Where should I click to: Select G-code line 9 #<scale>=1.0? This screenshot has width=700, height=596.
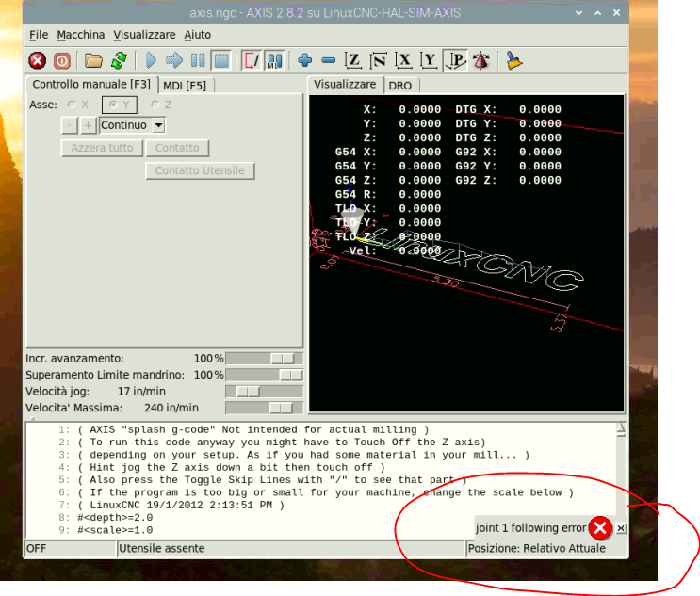(x=115, y=530)
